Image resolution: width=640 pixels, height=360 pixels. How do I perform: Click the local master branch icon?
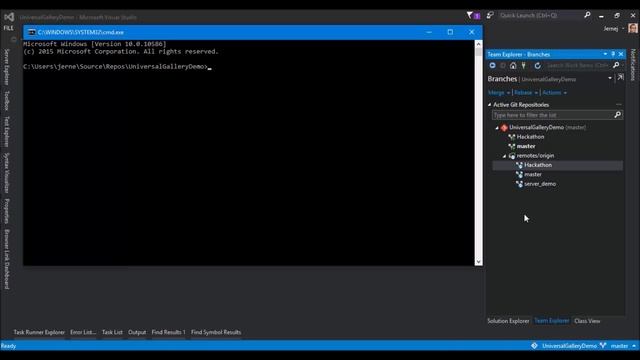(511, 146)
